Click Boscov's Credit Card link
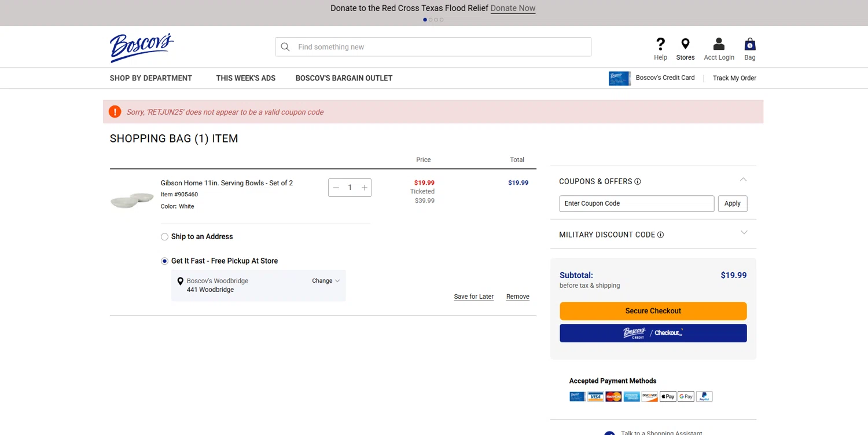The image size is (868, 435). 665,78
